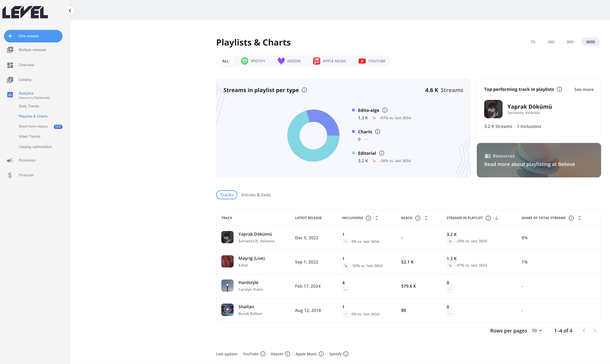Click the info icon beside Edito-algo
The height and width of the screenshot is (364, 610).
(385, 110)
